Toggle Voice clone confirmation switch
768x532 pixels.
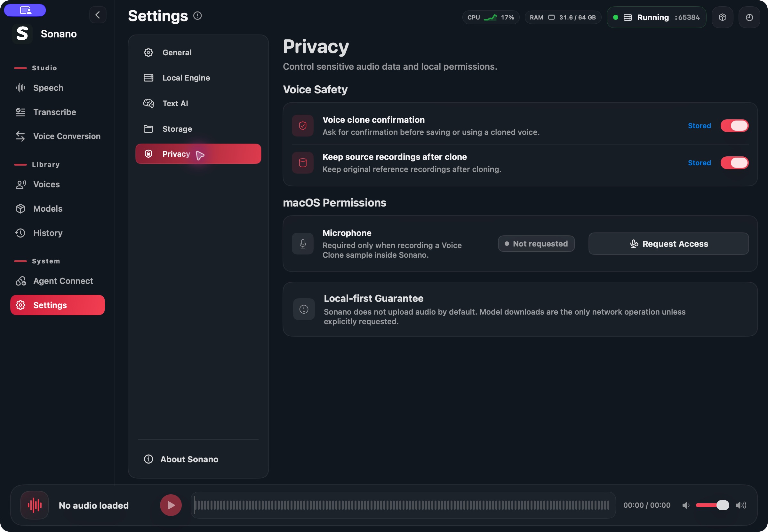[x=734, y=126]
